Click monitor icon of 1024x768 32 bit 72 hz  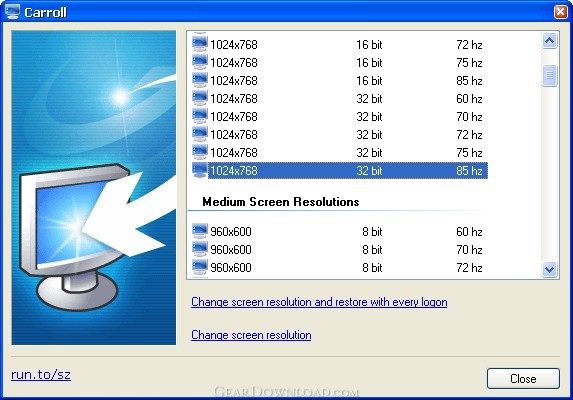200,134
